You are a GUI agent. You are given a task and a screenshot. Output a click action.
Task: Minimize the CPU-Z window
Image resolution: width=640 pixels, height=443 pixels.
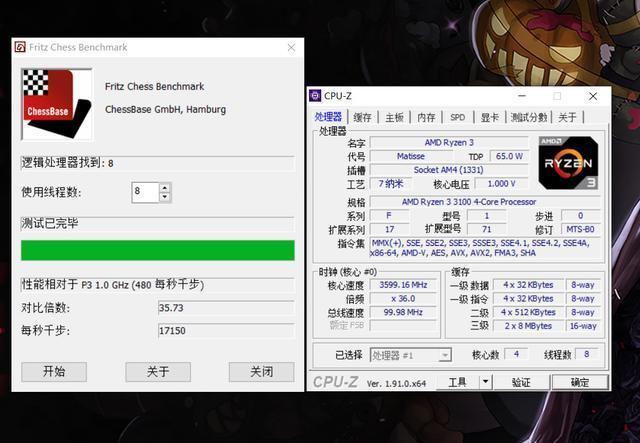point(522,96)
